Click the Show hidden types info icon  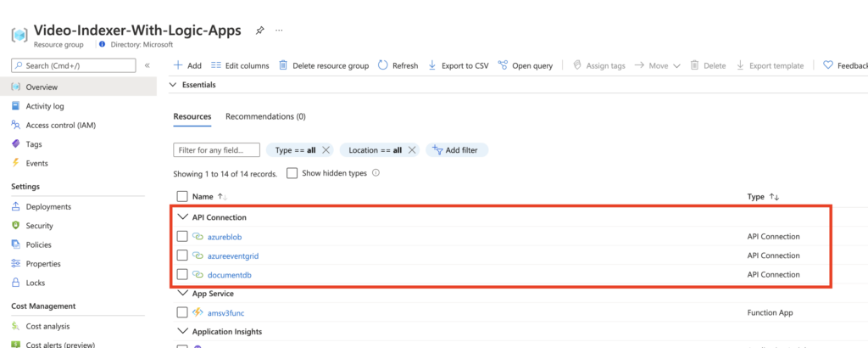click(x=376, y=173)
